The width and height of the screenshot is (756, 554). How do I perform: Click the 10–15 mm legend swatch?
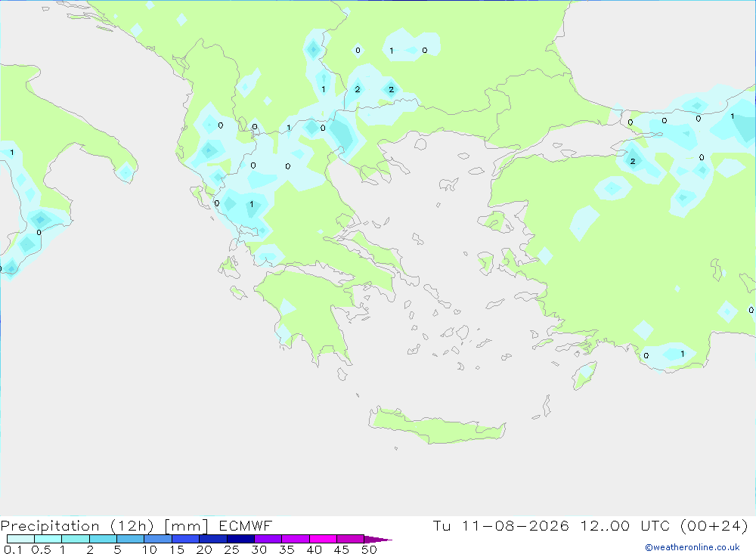click(x=158, y=539)
